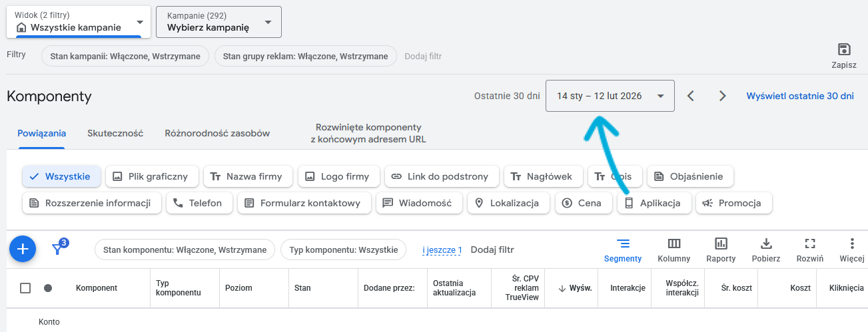Image resolution: width=868 pixels, height=332 pixels.
Task: Open the Widok Wszystkie kampanie dropdown
Action: [79, 22]
